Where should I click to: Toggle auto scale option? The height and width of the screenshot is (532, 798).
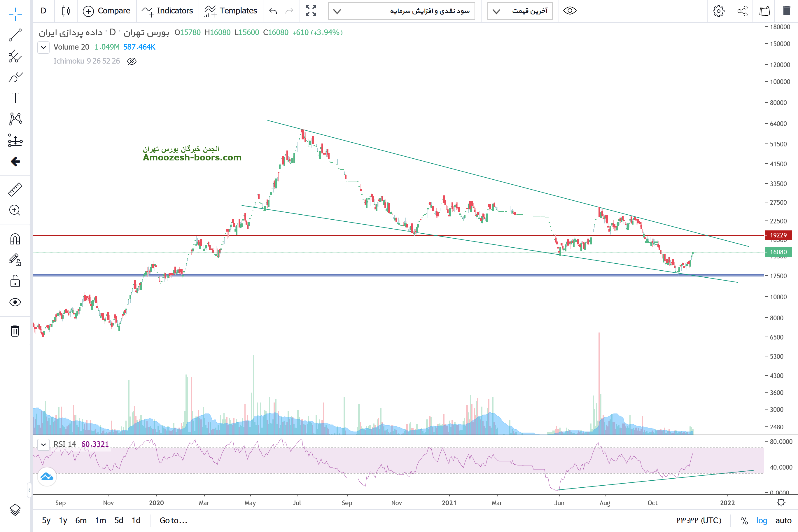(783, 520)
